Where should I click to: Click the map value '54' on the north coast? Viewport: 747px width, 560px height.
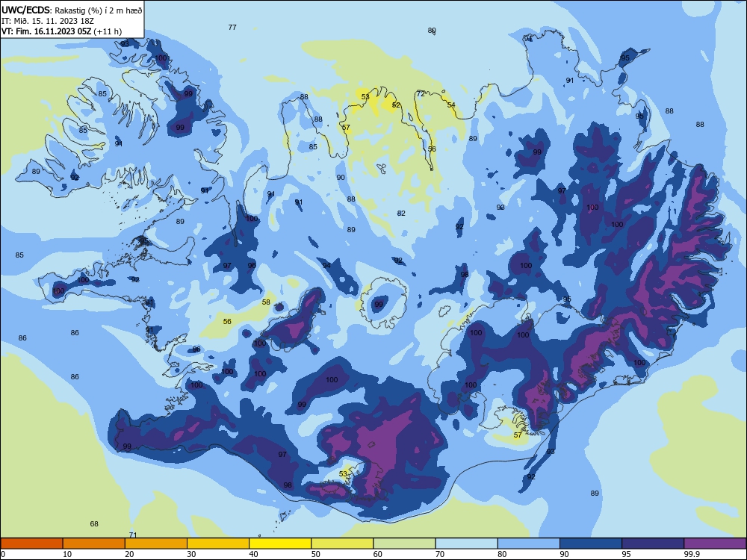pos(451,105)
